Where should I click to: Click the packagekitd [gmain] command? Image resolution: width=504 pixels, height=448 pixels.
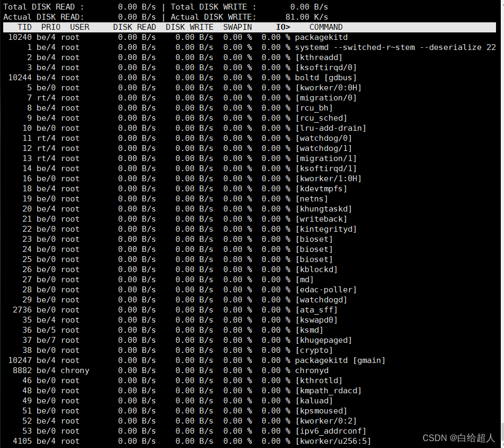340,361
